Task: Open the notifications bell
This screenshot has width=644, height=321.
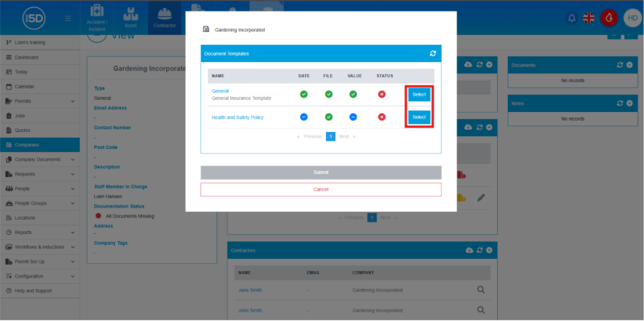Action: [x=571, y=19]
